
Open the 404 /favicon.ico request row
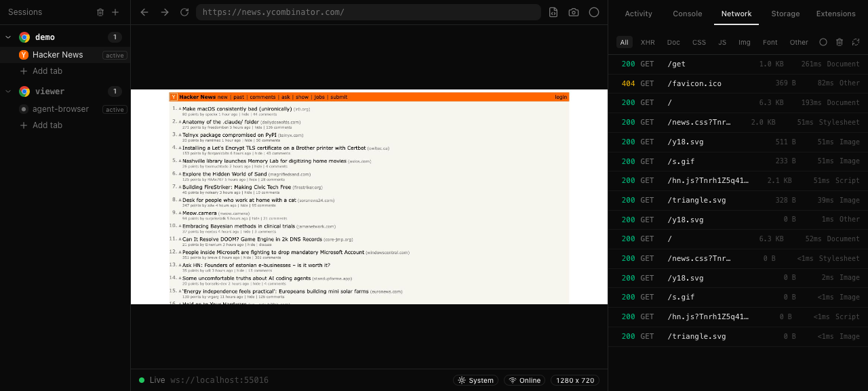[x=738, y=83]
